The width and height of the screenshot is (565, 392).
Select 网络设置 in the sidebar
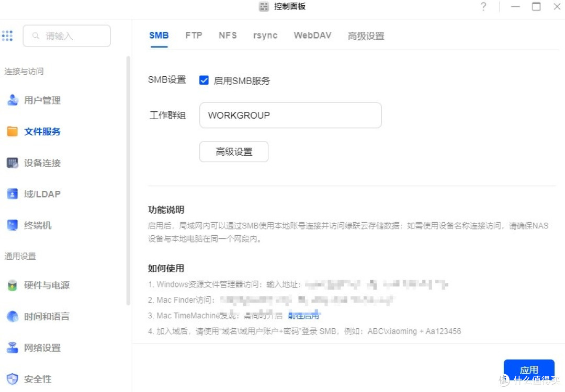pos(42,348)
